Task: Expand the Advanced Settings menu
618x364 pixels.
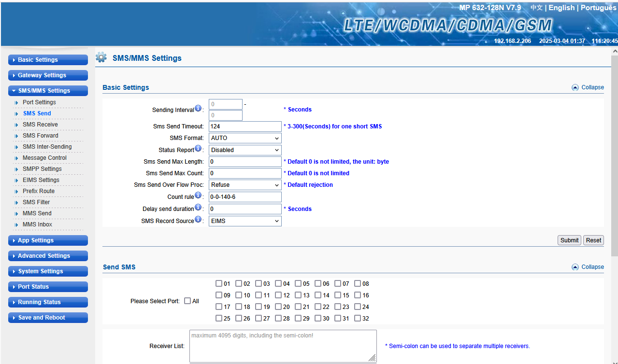Action: (x=48, y=256)
